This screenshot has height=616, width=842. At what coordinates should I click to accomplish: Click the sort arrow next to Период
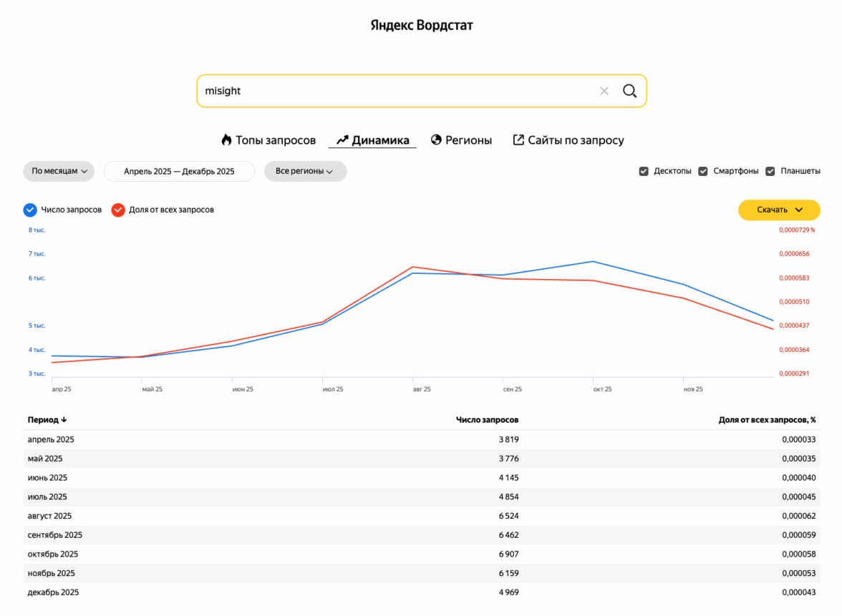click(64, 420)
